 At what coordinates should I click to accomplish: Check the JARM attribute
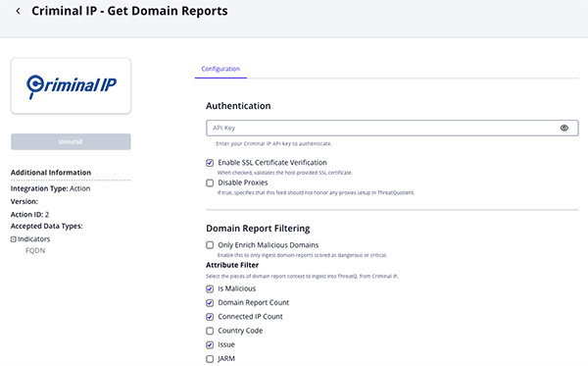210,359
